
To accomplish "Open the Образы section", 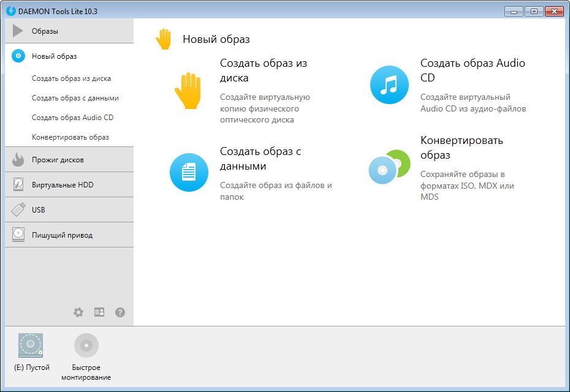I will tap(69, 31).
